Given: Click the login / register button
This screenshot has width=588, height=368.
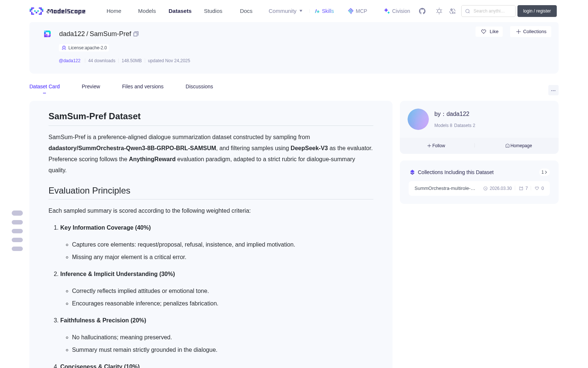Looking at the screenshot, I should click(x=537, y=11).
